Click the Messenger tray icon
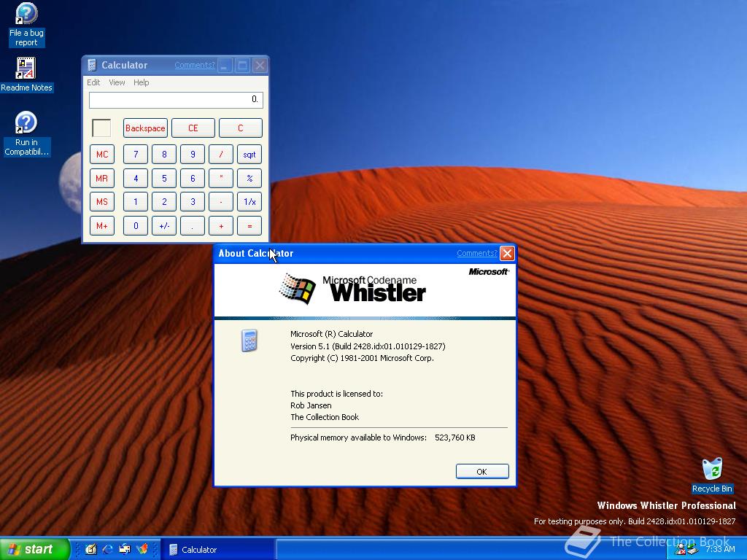 coord(680,550)
